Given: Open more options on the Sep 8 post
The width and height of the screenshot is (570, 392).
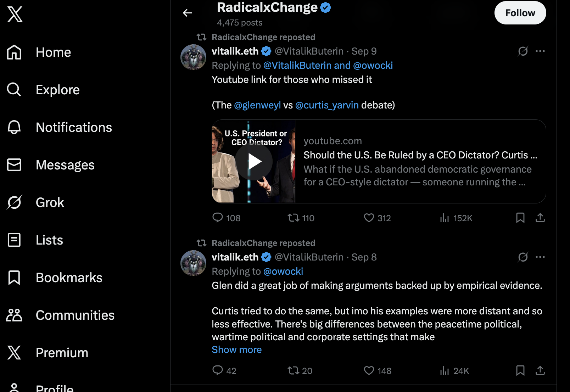Looking at the screenshot, I should click(540, 257).
